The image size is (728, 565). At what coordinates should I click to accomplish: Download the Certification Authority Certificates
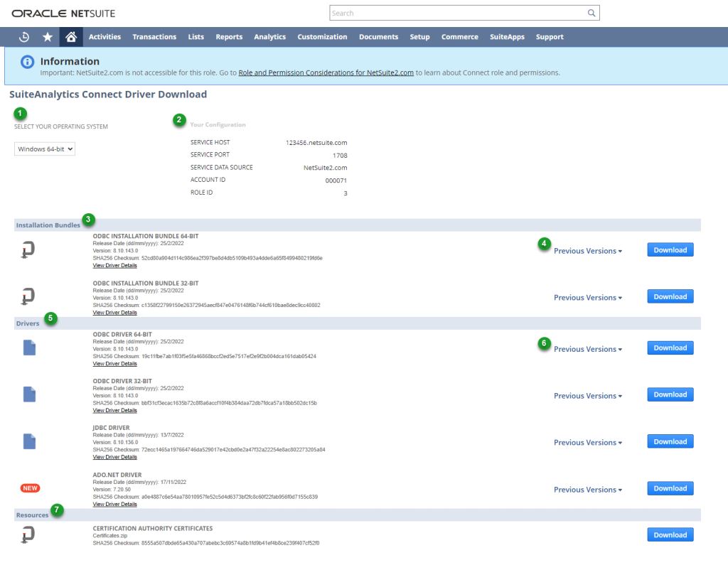[x=670, y=535]
